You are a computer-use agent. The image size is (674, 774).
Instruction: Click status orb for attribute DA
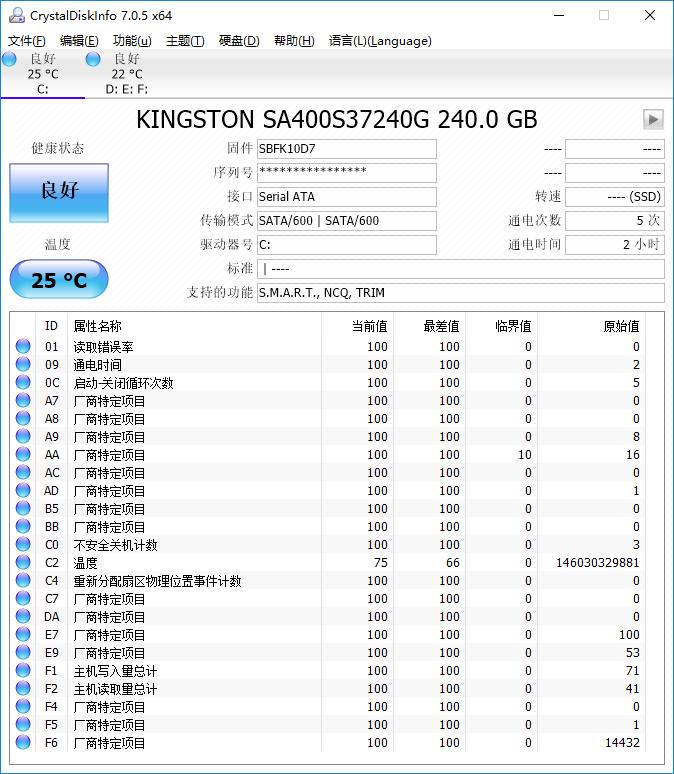pyautogui.click(x=23, y=617)
